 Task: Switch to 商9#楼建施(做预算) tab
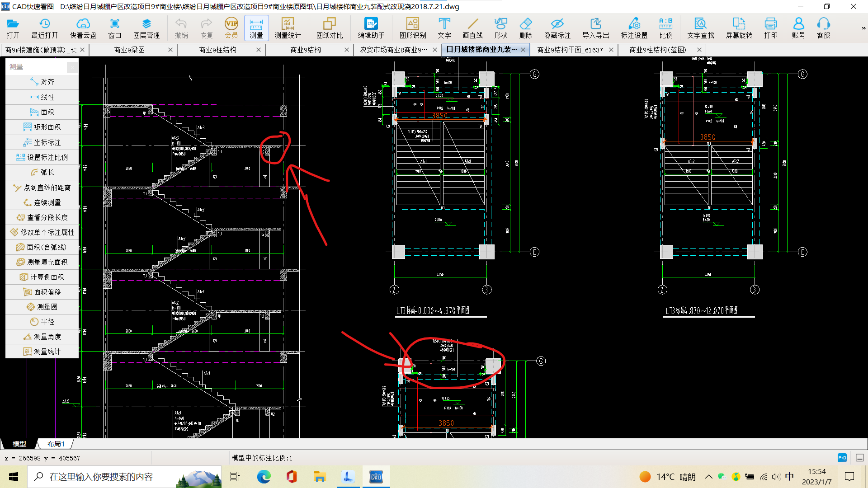pos(41,50)
